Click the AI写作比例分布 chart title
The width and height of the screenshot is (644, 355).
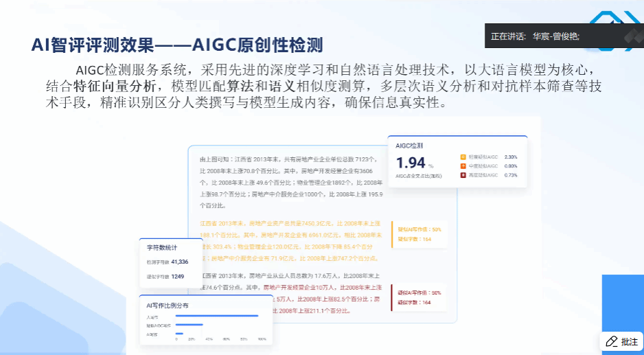(x=167, y=305)
